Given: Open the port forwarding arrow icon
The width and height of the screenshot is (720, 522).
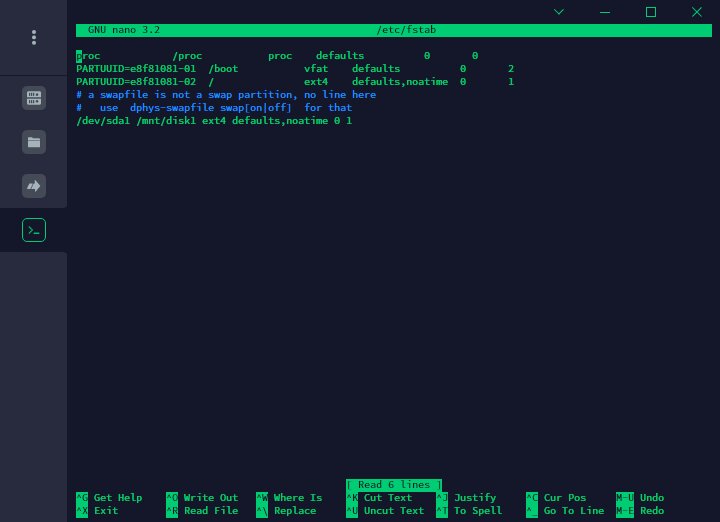Looking at the screenshot, I should click(34, 186).
